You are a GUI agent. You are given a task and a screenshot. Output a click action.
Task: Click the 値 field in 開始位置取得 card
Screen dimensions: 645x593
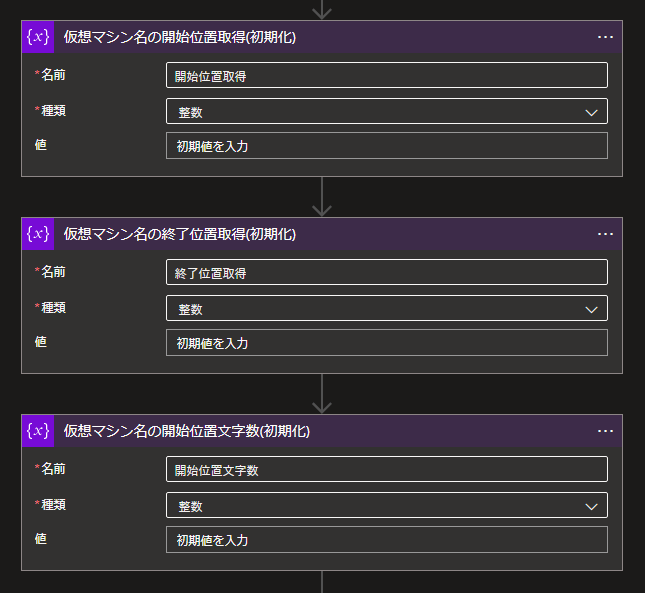coord(387,146)
